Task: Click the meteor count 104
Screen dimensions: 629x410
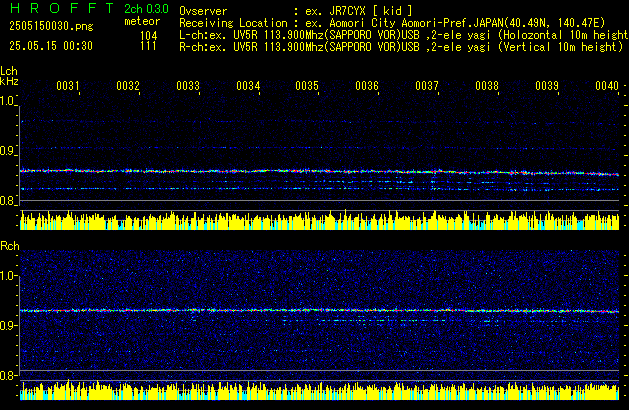Action: [x=148, y=36]
